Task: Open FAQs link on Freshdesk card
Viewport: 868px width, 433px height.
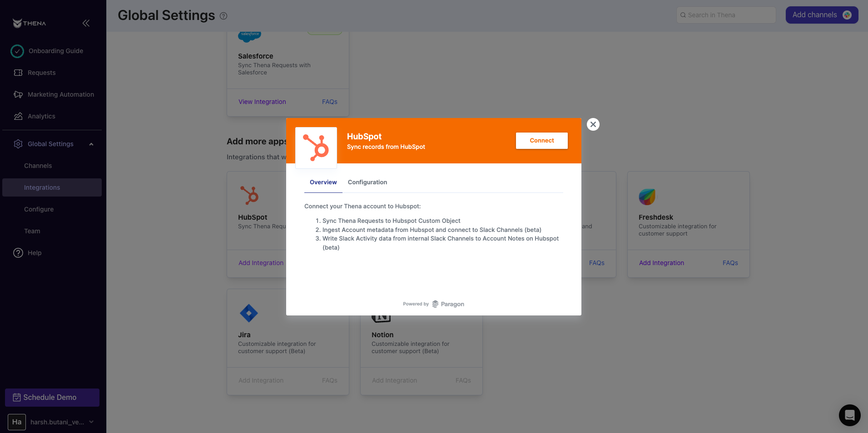Action: [730, 263]
